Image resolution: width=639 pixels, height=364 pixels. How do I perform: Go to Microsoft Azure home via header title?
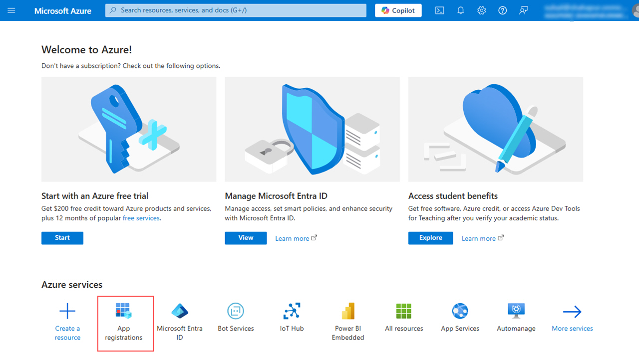pyautogui.click(x=63, y=10)
